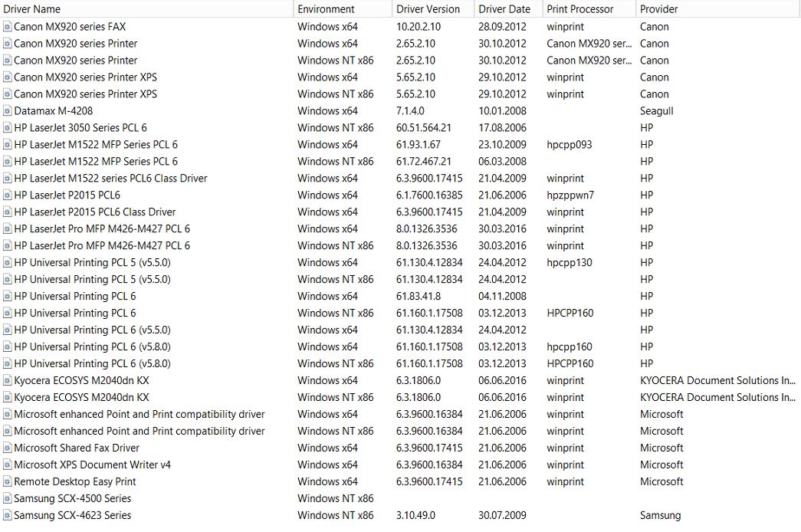Select the Samsung SCX-4623 Series name
The height and width of the screenshot is (532, 801).
point(73,516)
